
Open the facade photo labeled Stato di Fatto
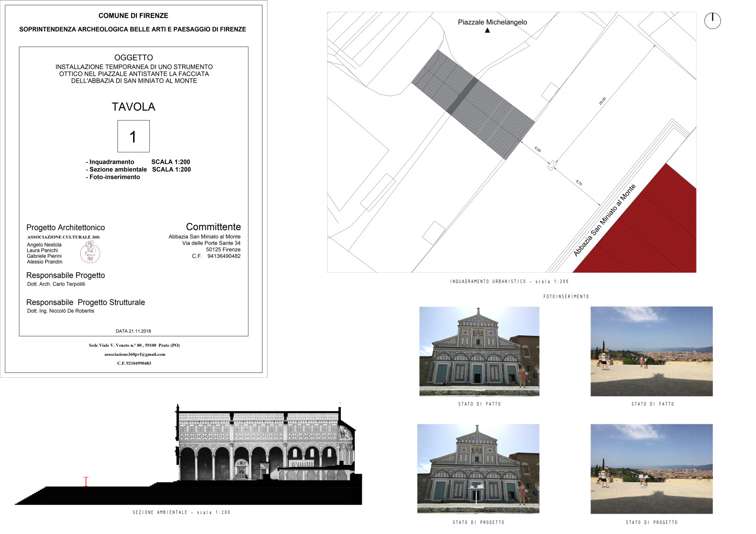[x=479, y=351]
